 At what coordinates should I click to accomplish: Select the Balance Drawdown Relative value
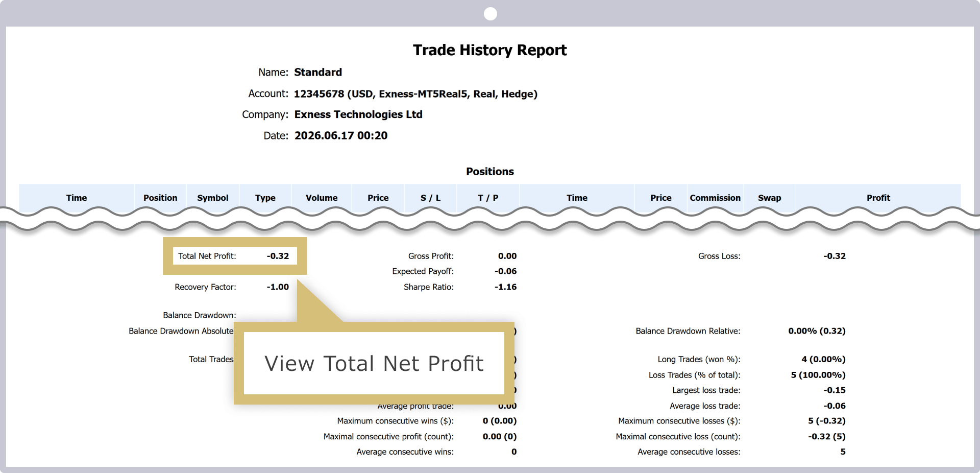coord(817,331)
